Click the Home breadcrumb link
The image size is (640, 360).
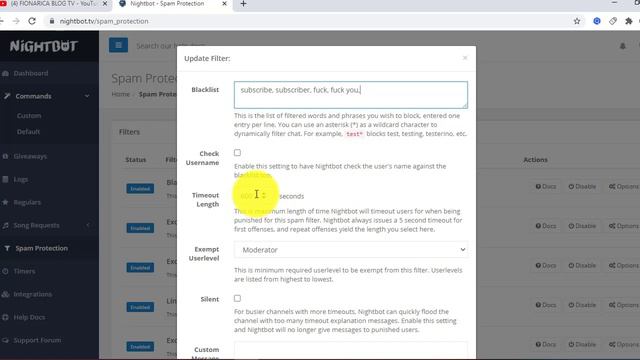(120, 94)
